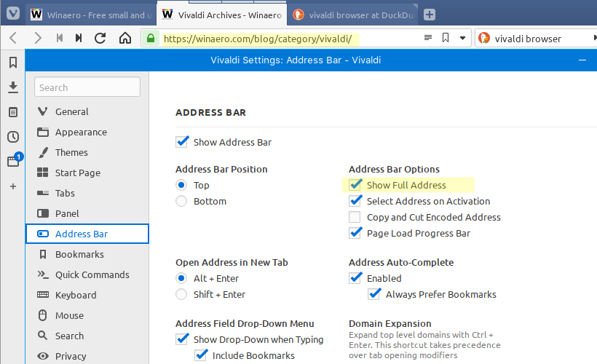Toggle Select Address on Activation
The width and height of the screenshot is (597, 364).
pyautogui.click(x=355, y=201)
